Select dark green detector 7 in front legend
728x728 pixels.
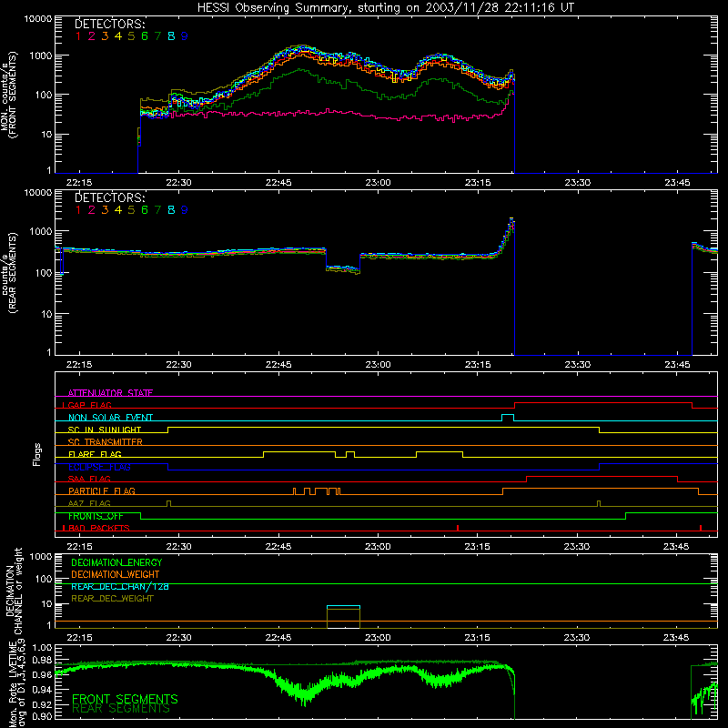click(157, 36)
